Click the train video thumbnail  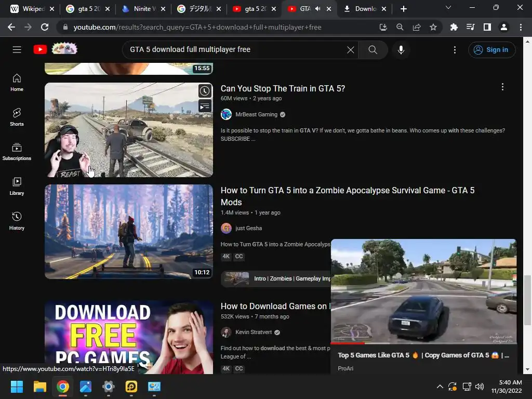click(129, 130)
